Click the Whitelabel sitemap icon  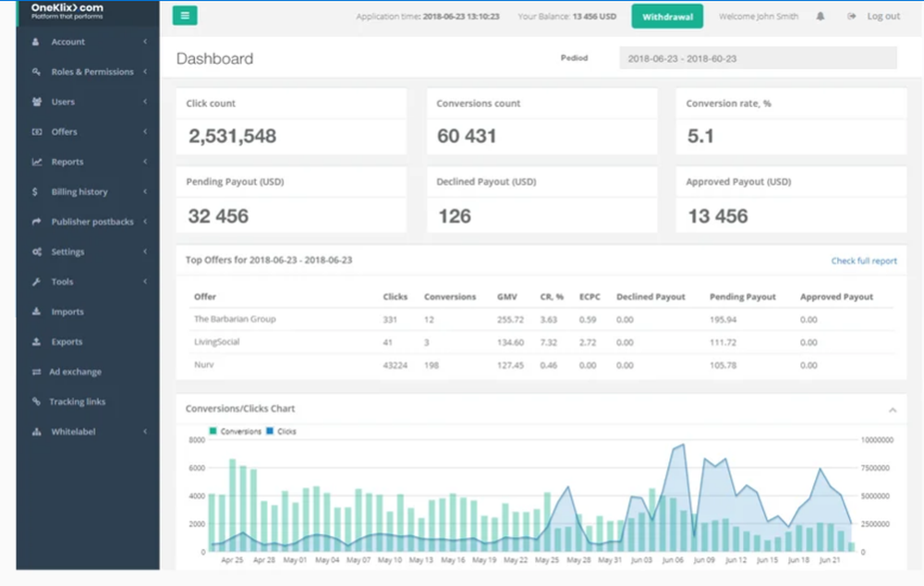pos(37,432)
